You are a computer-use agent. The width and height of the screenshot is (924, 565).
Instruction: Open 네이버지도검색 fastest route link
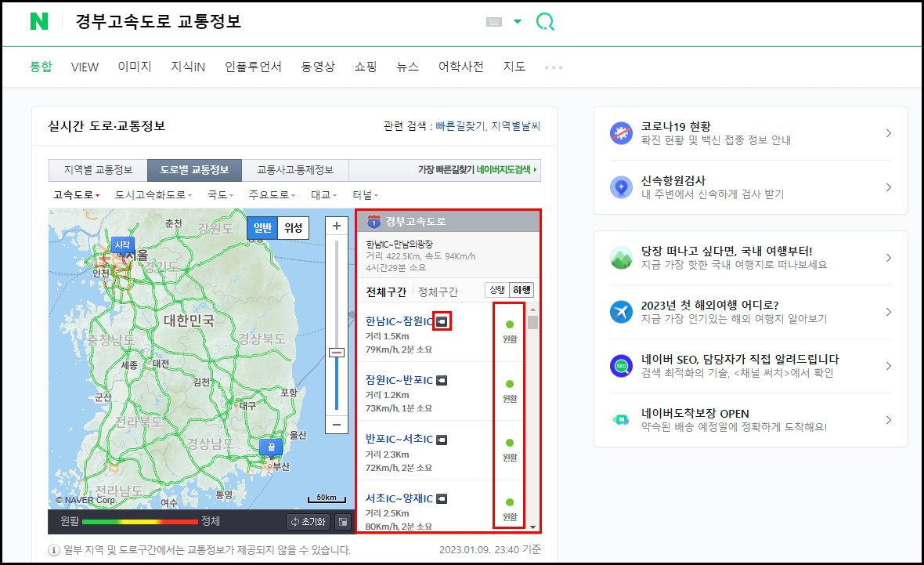click(x=506, y=170)
